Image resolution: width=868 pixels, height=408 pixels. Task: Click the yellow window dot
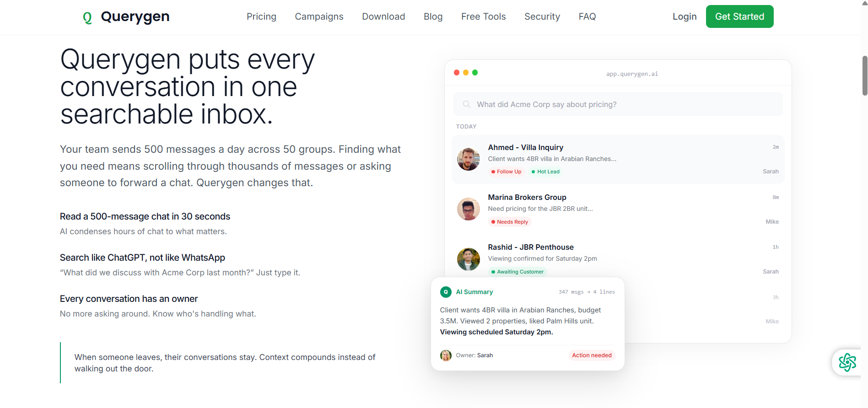[x=466, y=73]
